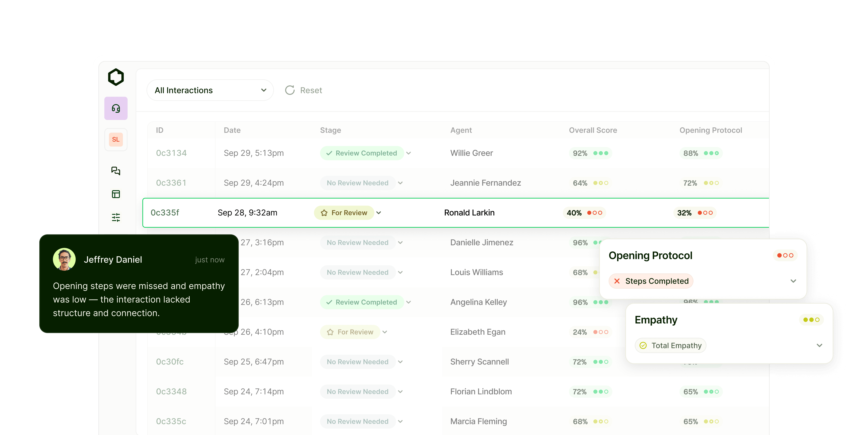Expand the Total Empathy section chevron

(819, 345)
